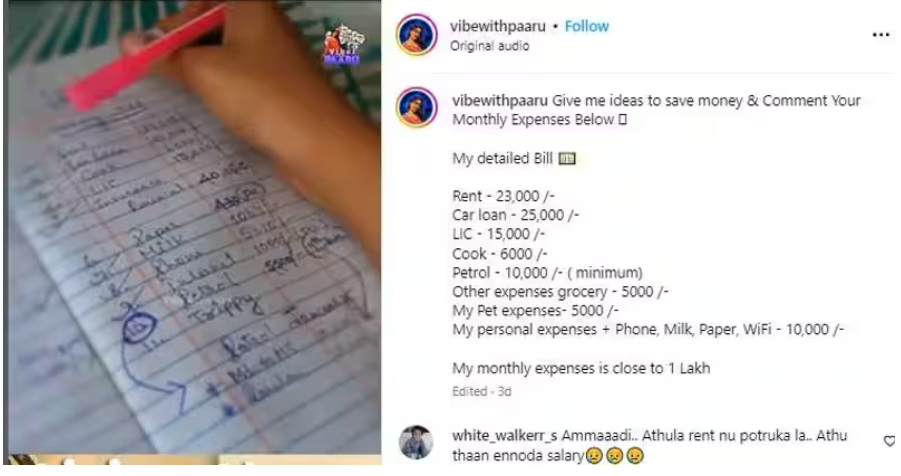This screenshot has width=901, height=476.
Task: Click vibewithpaaru profile picture in header
Action: (x=417, y=34)
